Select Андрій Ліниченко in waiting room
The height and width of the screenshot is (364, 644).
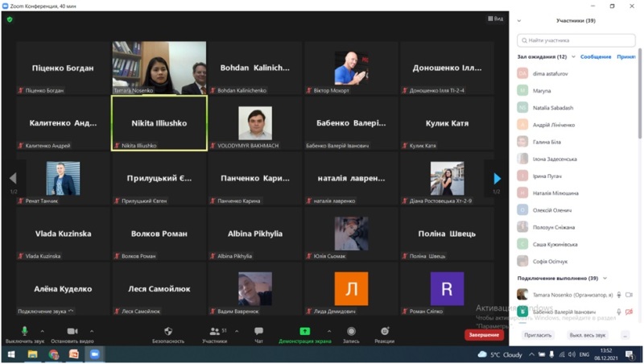click(x=576, y=125)
